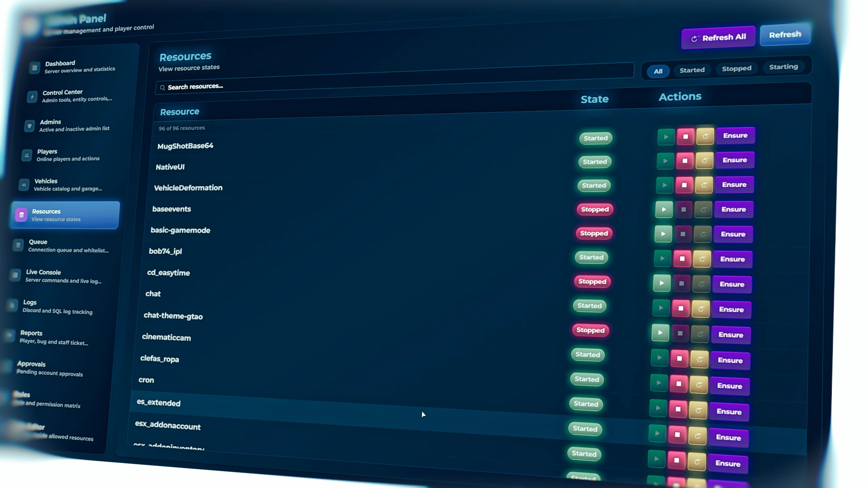868x488 pixels.
Task: Stop the VehicleDeformation resource
Action: 684,185
